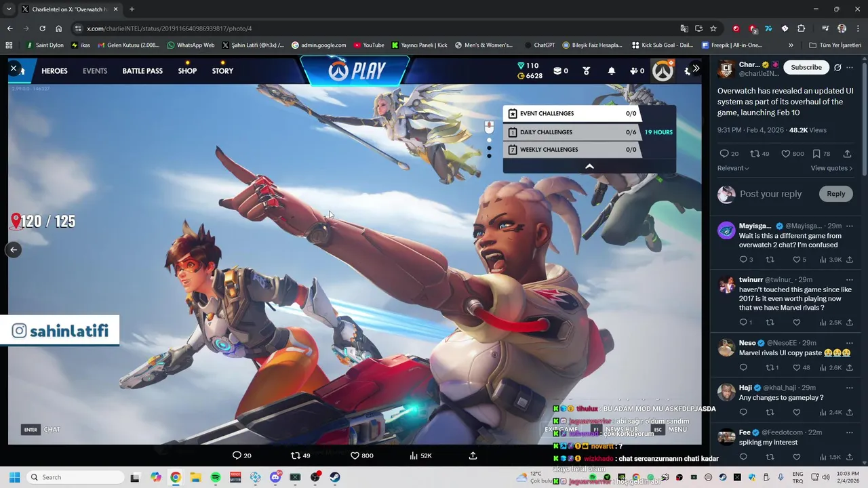The height and width of the screenshot is (488, 868).
Task: Open more options on Fee's reply
Action: point(849,432)
